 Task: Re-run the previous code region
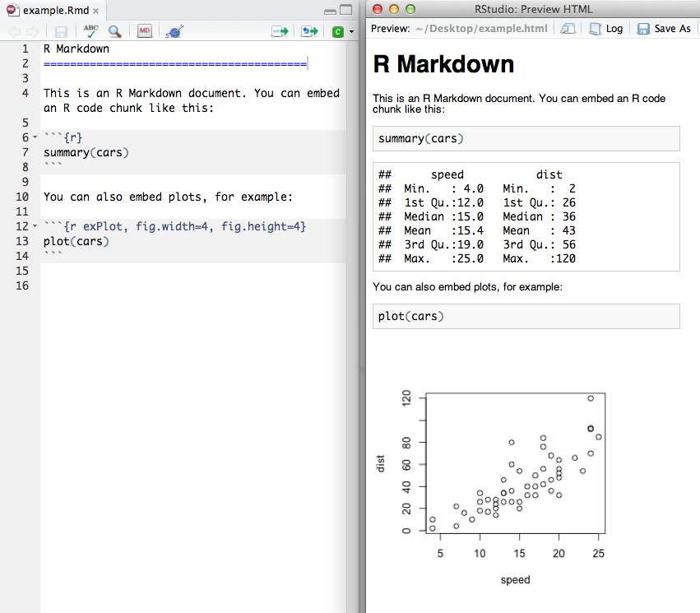[309, 31]
